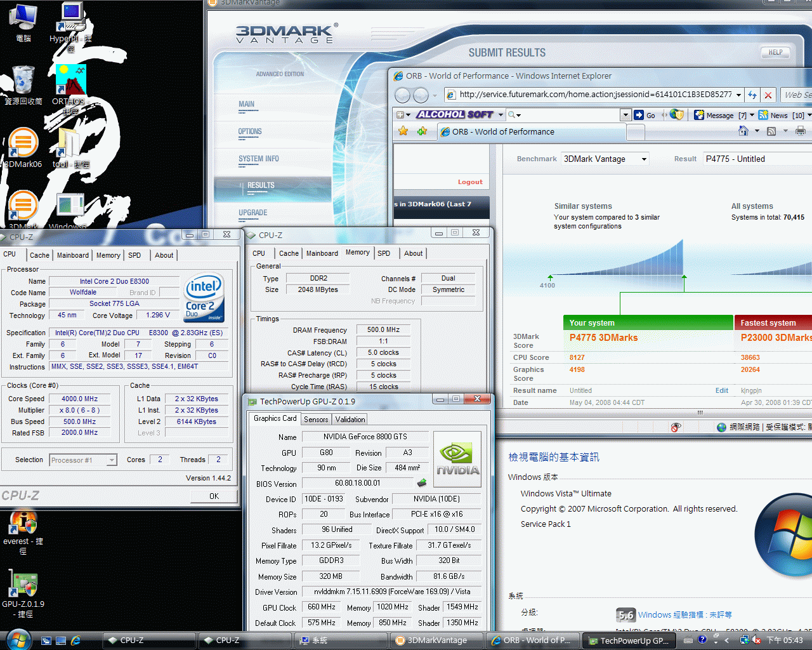Click the RSS feeds icon in IE
The height and width of the screenshot is (650, 812).
pyautogui.click(x=771, y=131)
